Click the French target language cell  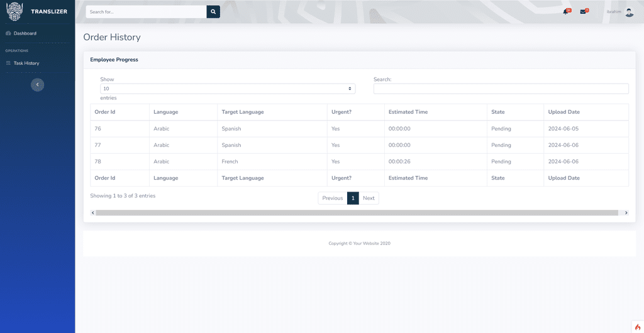[272, 161]
